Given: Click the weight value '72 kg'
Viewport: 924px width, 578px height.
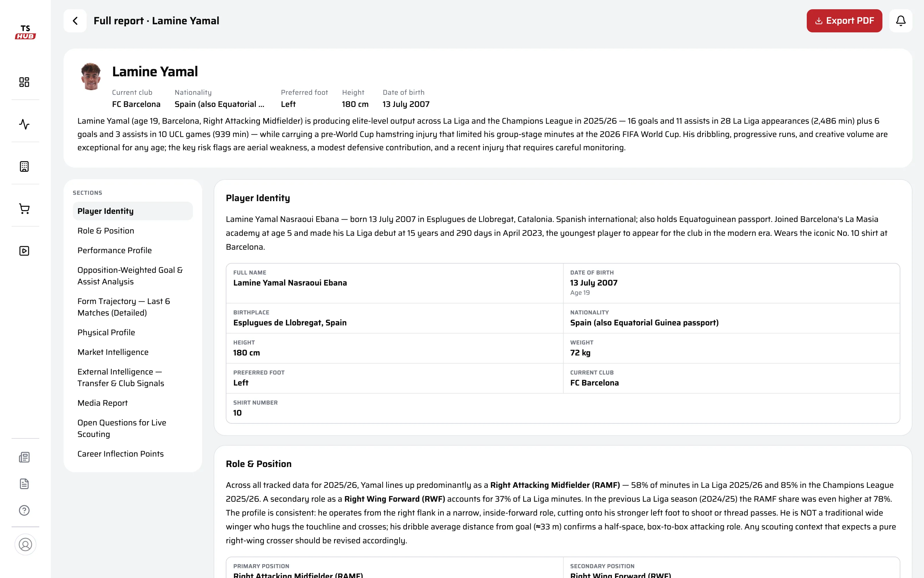Looking at the screenshot, I should point(580,353).
